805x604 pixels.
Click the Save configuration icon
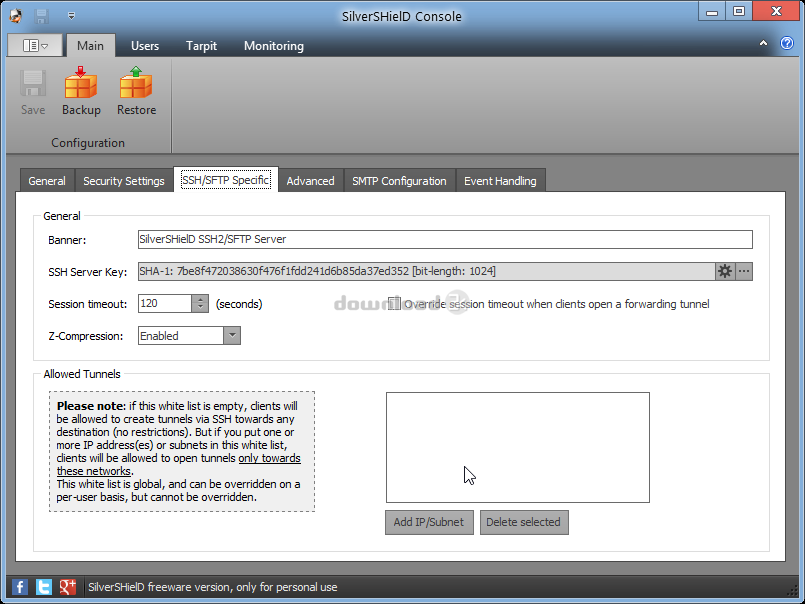pos(33,83)
